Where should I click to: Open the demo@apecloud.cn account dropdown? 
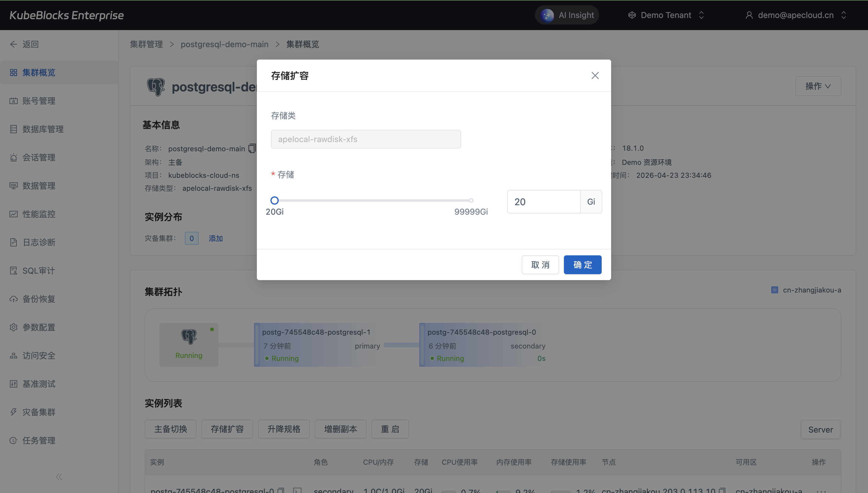click(x=795, y=15)
